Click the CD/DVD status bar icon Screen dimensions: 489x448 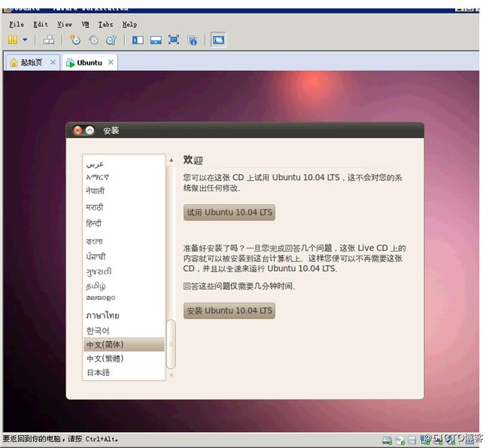click(x=399, y=440)
